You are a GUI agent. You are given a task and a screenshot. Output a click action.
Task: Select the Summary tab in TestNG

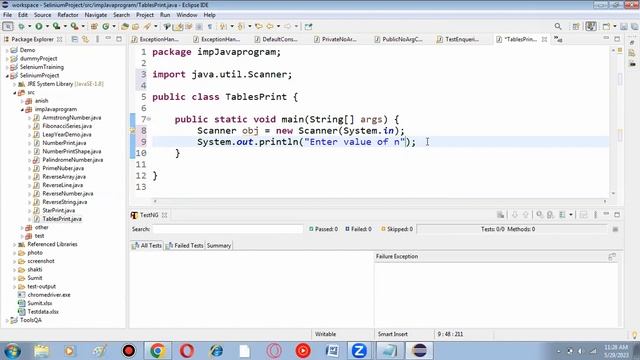pos(219,246)
